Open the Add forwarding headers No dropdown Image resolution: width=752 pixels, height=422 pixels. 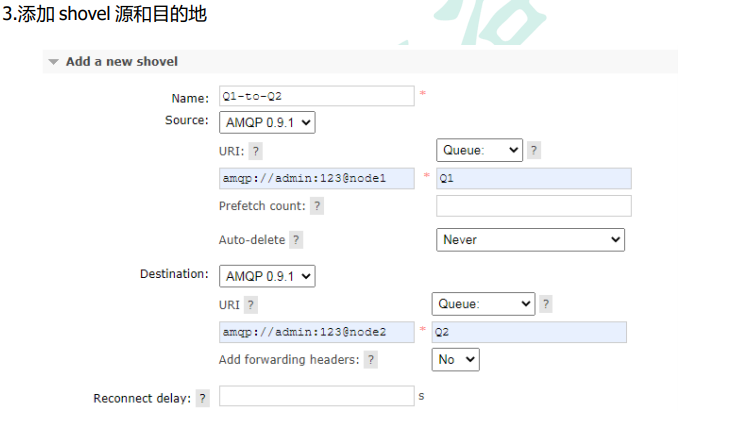pyautogui.click(x=455, y=360)
